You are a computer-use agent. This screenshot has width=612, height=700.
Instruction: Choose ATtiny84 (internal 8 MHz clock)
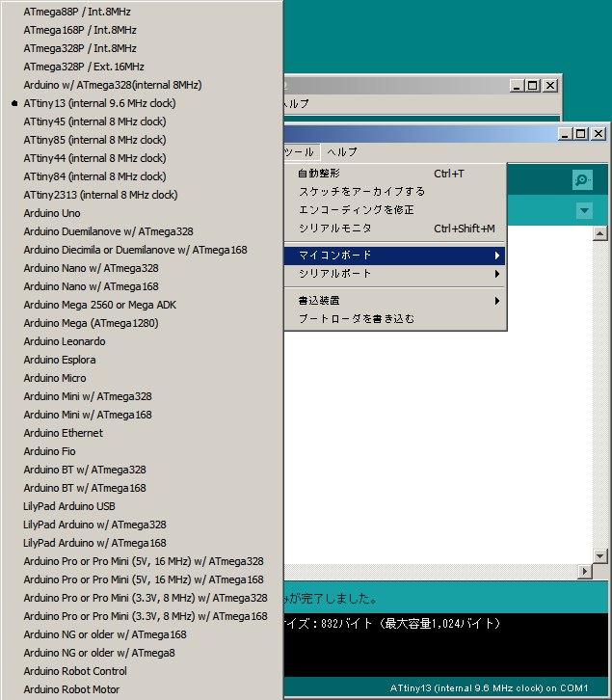tap(142, 176)
